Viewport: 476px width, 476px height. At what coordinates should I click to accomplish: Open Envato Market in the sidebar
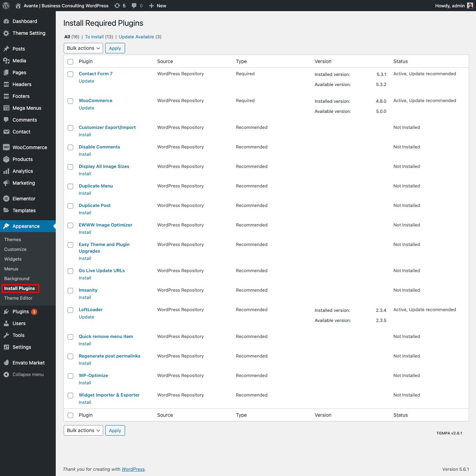tap(28, 362)
